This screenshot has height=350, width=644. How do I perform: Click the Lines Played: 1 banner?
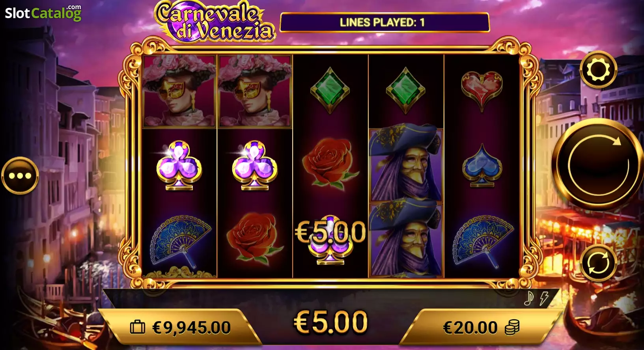[x=385, y=22]
